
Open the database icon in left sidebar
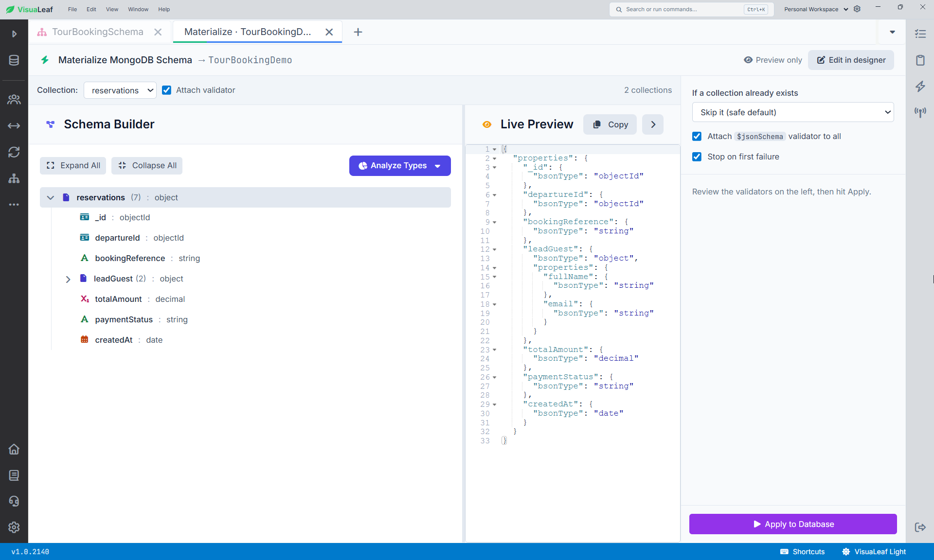coord(14,60)
